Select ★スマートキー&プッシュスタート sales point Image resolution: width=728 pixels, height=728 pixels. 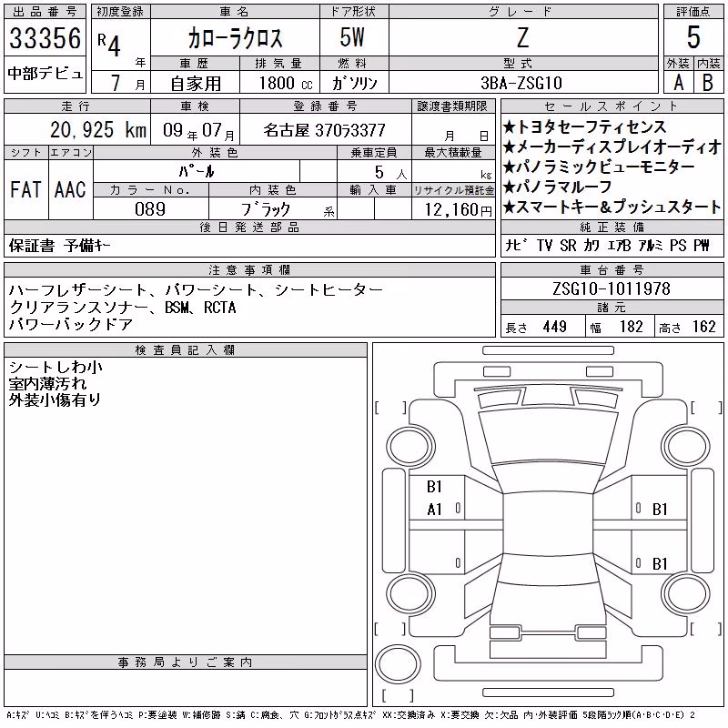(612, 207)
